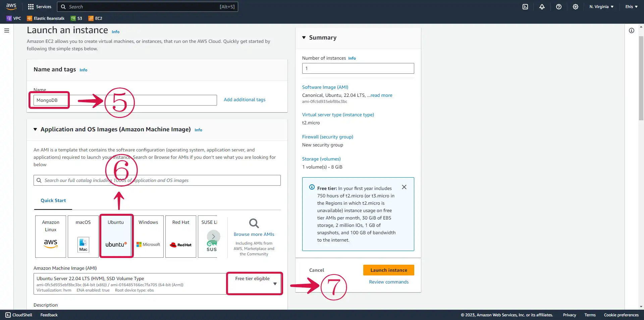Screen dimensions: 644x320
Task: Collapse the Summary panel
Action: click(x=304, y=38)
